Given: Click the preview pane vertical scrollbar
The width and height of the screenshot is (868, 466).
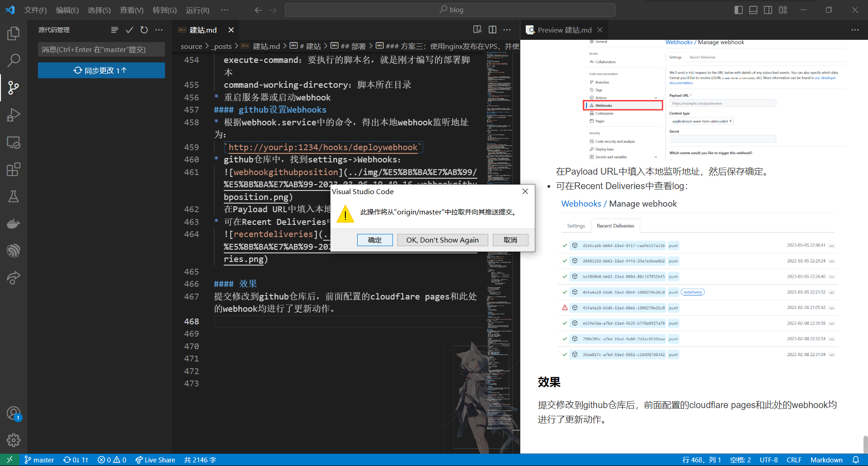Looking at the screenshot, I should pos(865,443).
